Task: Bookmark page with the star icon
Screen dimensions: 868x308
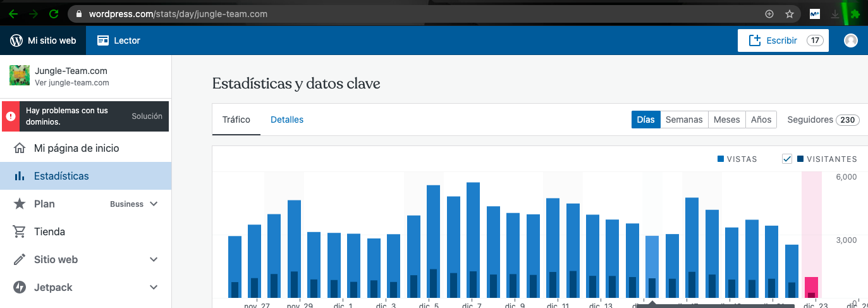Action: pyautogui.click(x=789, y=13)
